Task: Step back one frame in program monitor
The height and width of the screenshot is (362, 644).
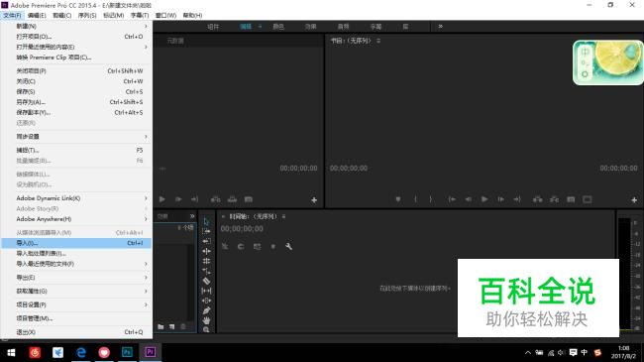Action: pos(469,199)
